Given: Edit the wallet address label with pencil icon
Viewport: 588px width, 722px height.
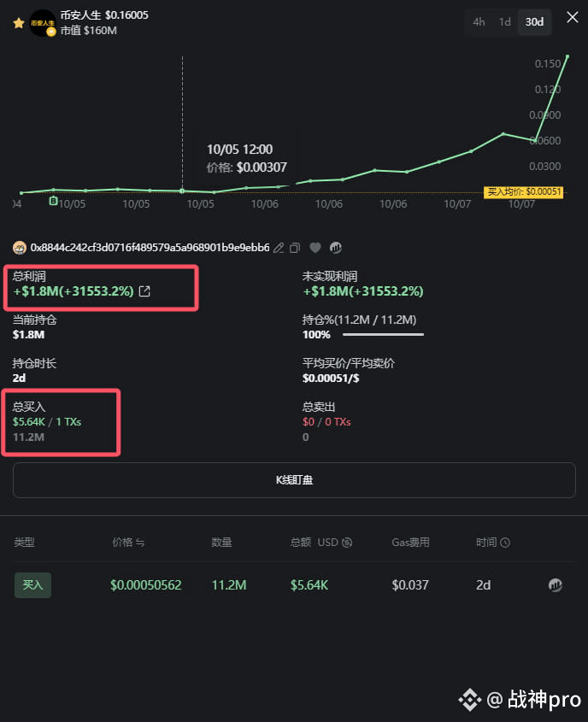Looking at the screenshot, I should tap(278, 248).
